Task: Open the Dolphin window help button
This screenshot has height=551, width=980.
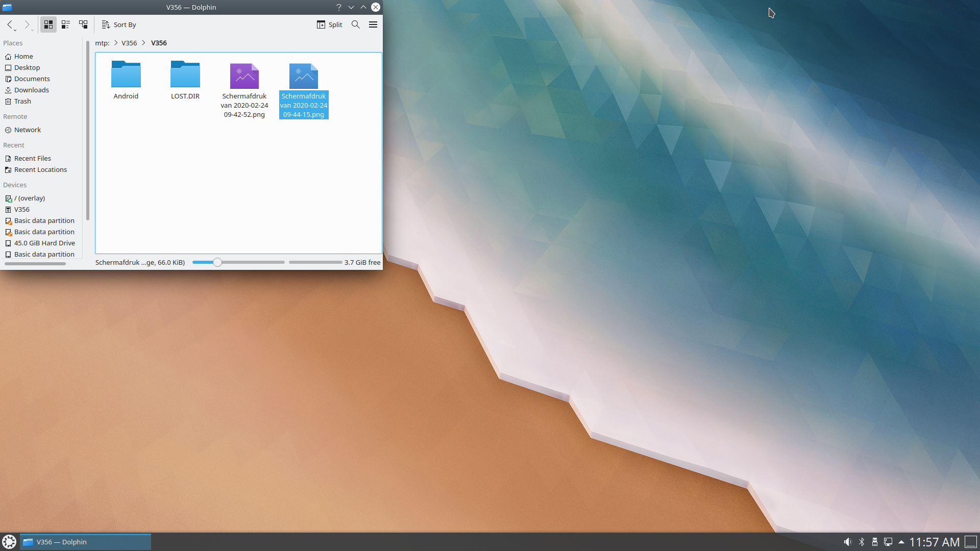Action: [339, 7]
